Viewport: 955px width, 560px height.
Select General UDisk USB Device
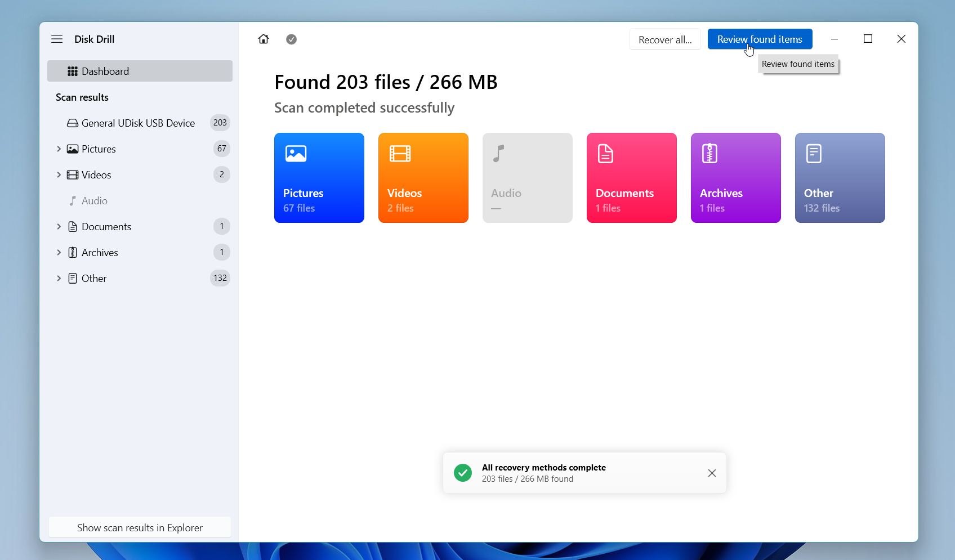point(140,123)
